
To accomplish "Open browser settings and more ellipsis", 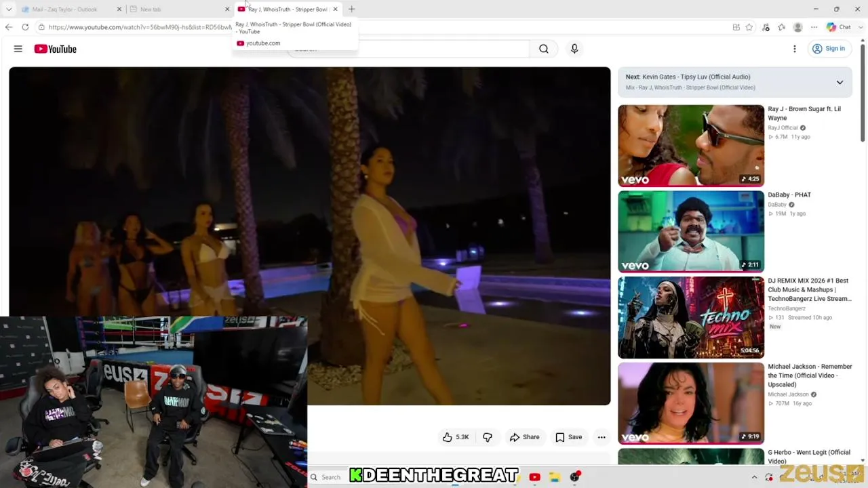I will 814,27.
